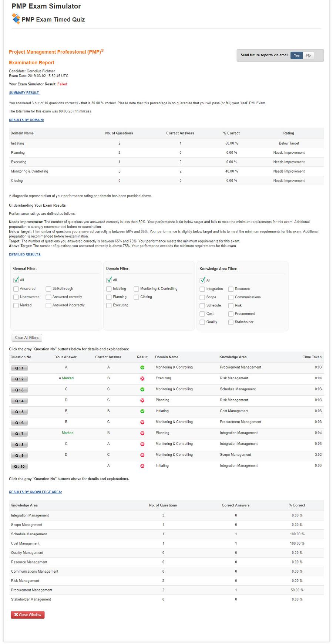Open details for question Q:3
This screenshot has height=644, width=333.
point(19,390)
